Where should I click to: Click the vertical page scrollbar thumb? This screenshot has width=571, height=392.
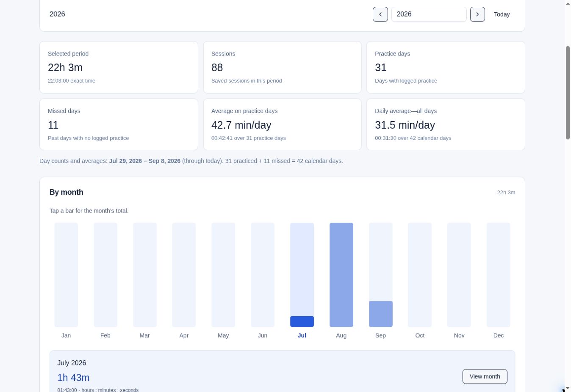568,92
